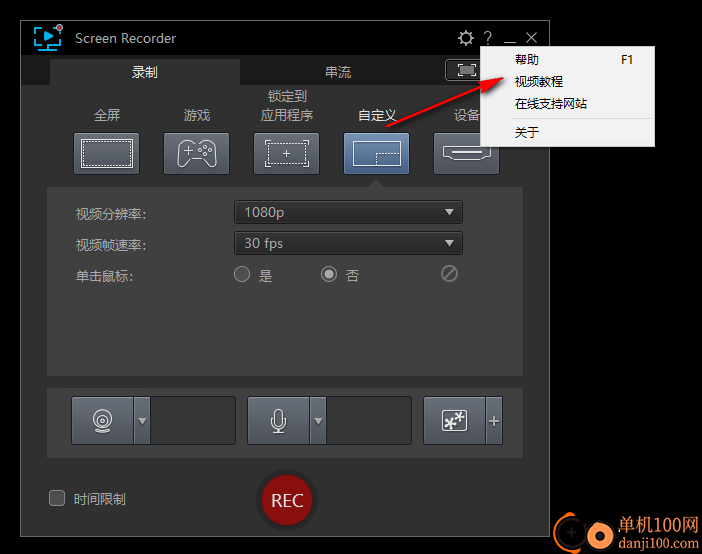702x554 pixels.
Task: Select 关于 in the help menu
Action: (567, 132)
